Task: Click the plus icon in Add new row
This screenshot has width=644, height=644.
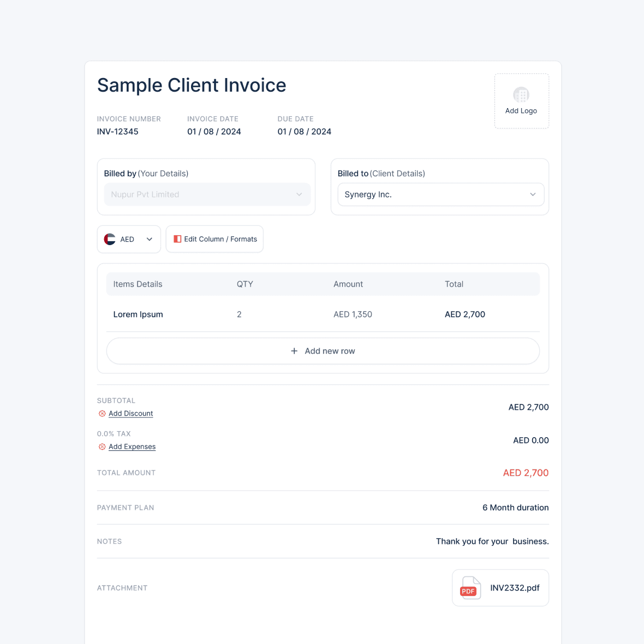Action: 294,351
